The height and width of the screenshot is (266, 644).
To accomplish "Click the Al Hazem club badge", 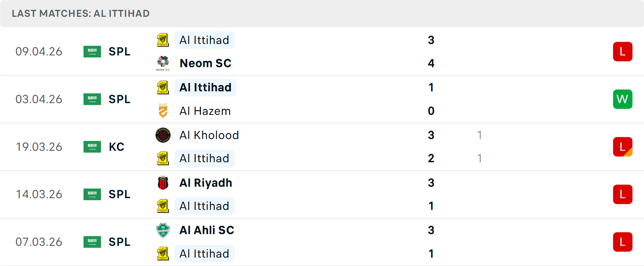I will [x=163, y=111].
